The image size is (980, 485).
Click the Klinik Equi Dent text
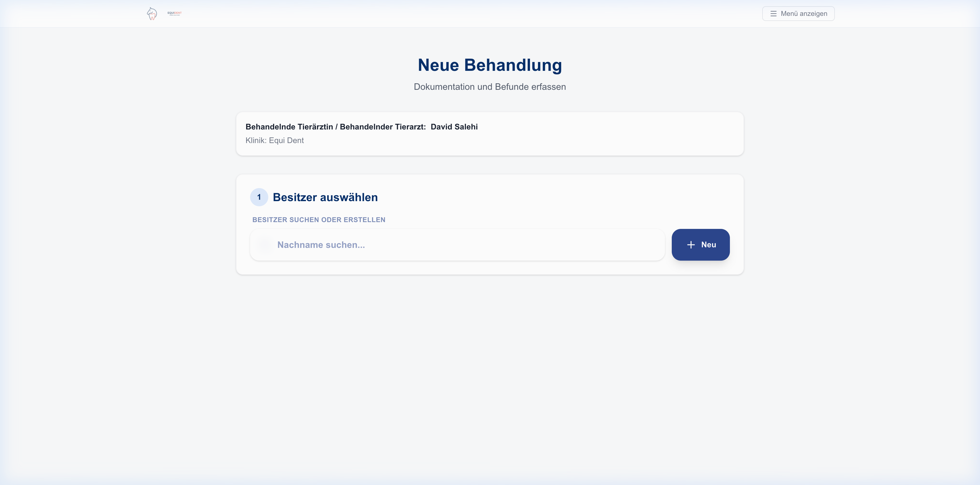[x=275, y=140]
